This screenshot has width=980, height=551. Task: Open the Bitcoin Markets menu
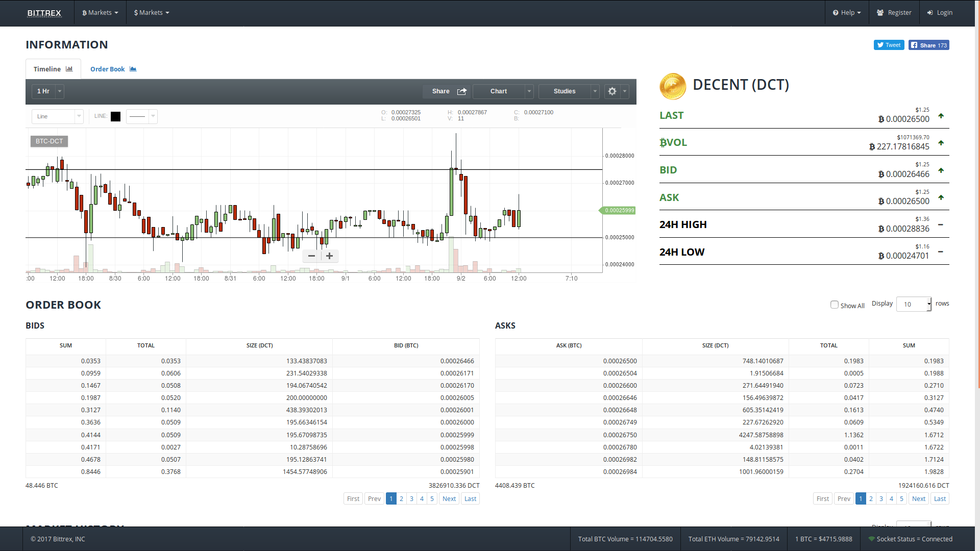click(x=100, y=13)
